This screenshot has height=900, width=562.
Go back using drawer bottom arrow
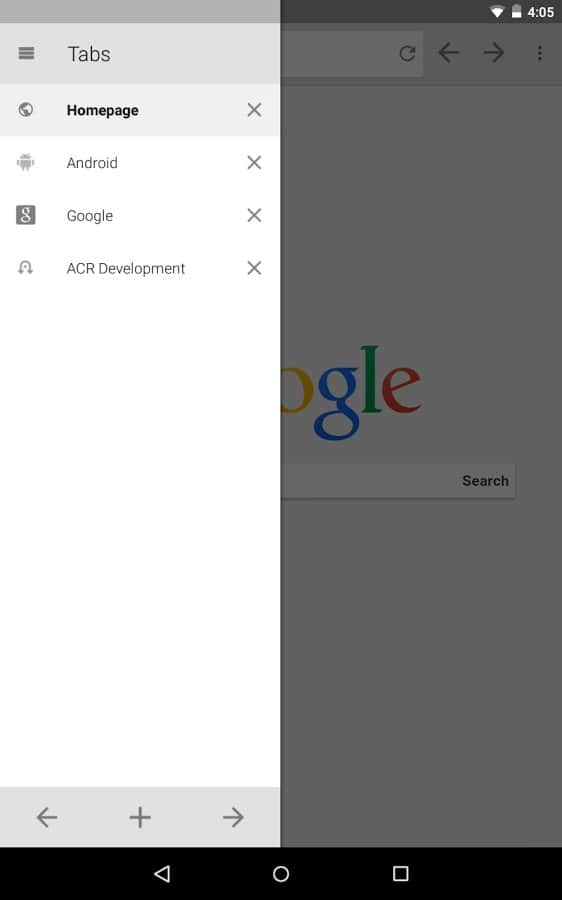click(x=46, y=817)
